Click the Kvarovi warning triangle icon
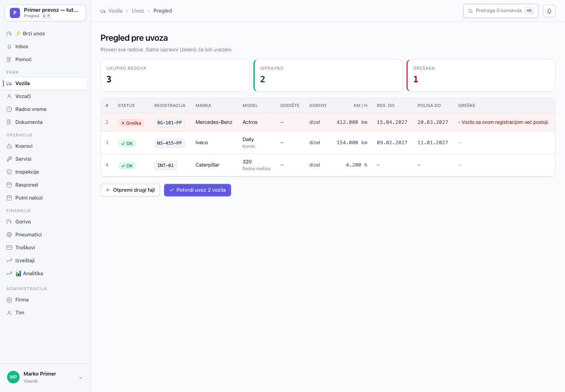Image resolution: width=565 pixels, height=392 pixels. pyautogui.click(x=9, y=146)
